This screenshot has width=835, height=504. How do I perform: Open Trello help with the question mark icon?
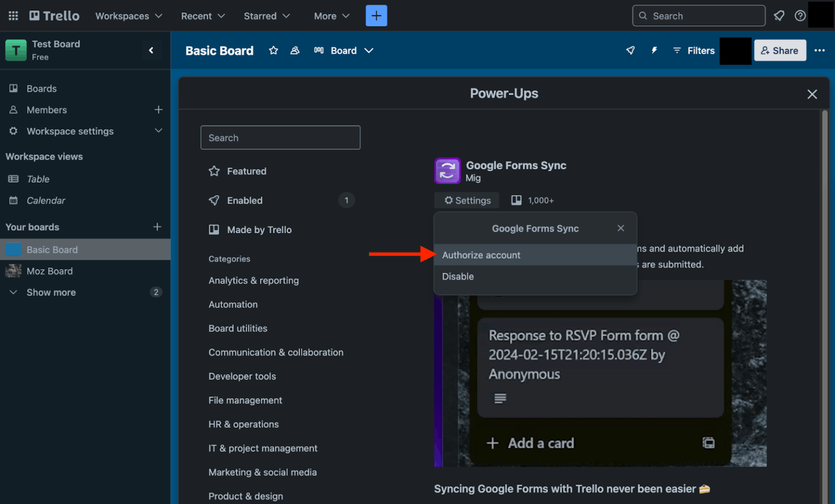pos(800,15)
